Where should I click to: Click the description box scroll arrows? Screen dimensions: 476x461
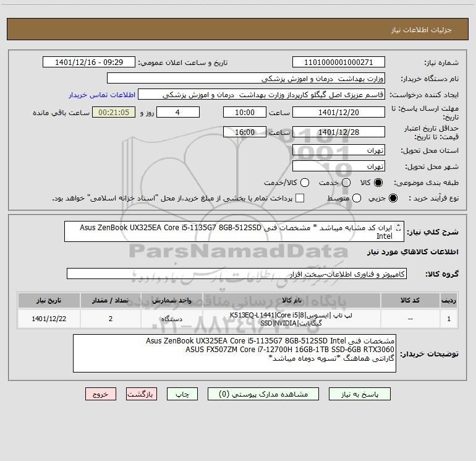point(399,228)
